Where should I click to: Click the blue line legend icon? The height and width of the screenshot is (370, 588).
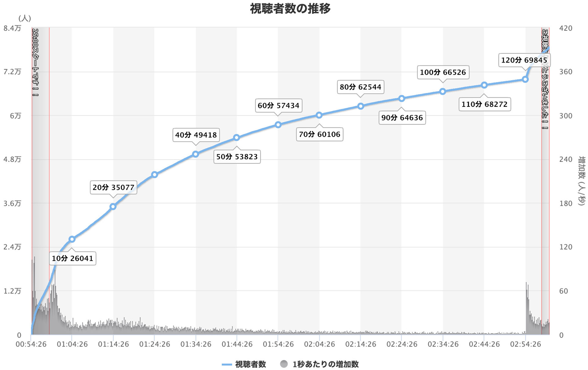coord(227,364)
